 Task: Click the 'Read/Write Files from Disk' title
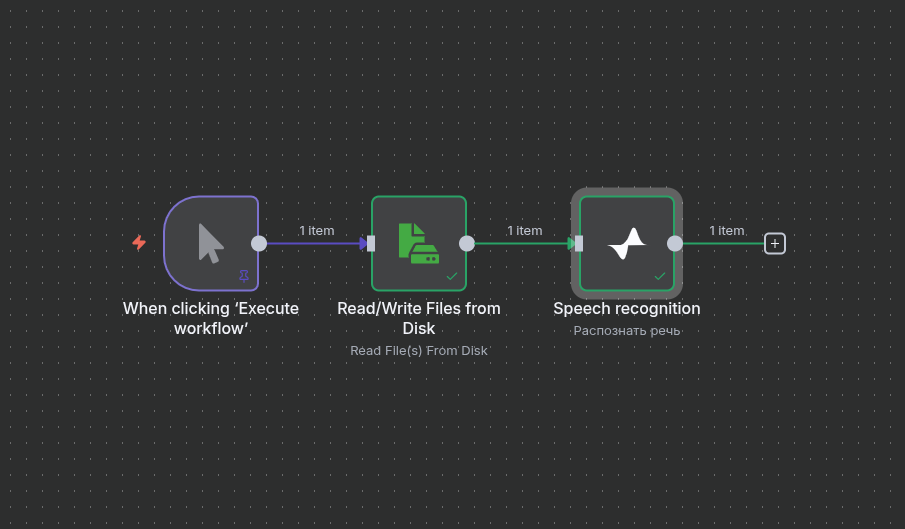[x=419, y=318]
